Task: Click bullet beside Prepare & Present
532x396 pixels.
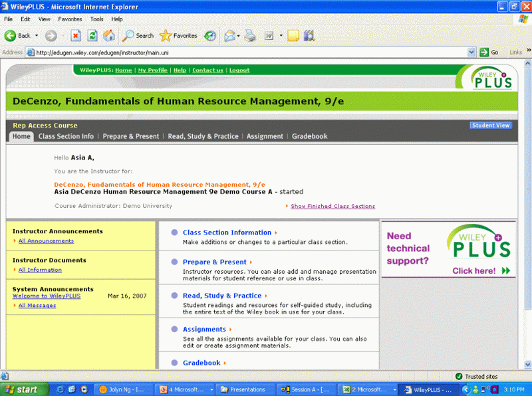Action: [174, 262]
